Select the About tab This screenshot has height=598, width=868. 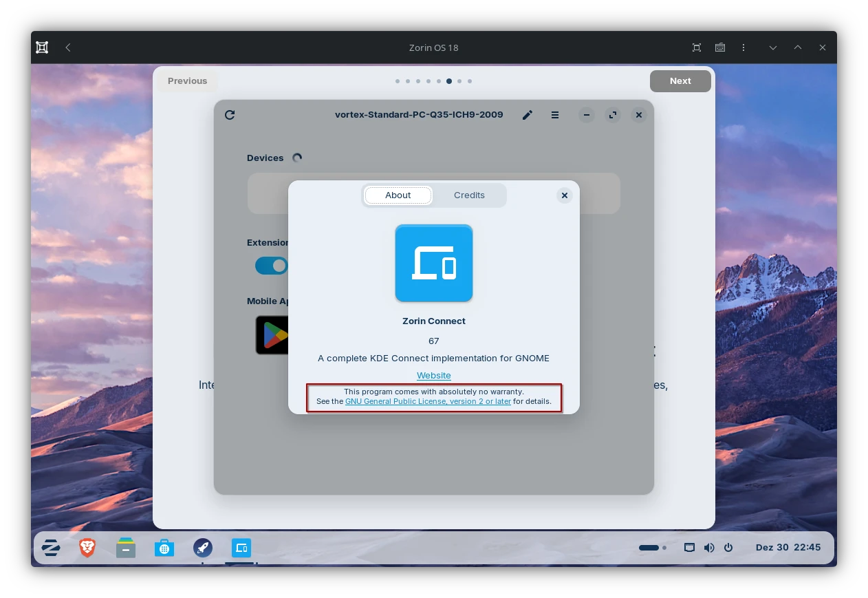(x=398, y=195)
